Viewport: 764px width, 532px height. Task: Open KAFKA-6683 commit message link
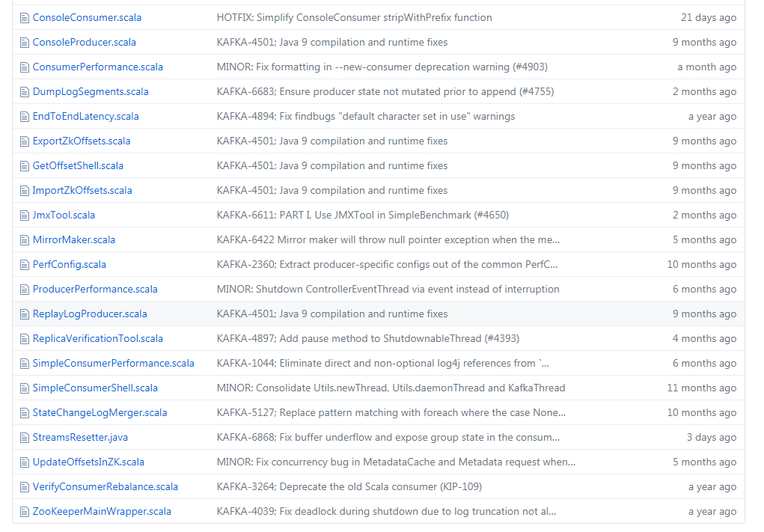pyautogui.click(x=385, y=91)
